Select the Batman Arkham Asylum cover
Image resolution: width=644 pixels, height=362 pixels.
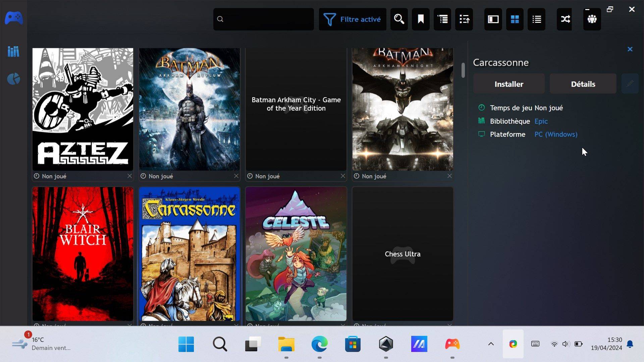[x=190, y=109]
